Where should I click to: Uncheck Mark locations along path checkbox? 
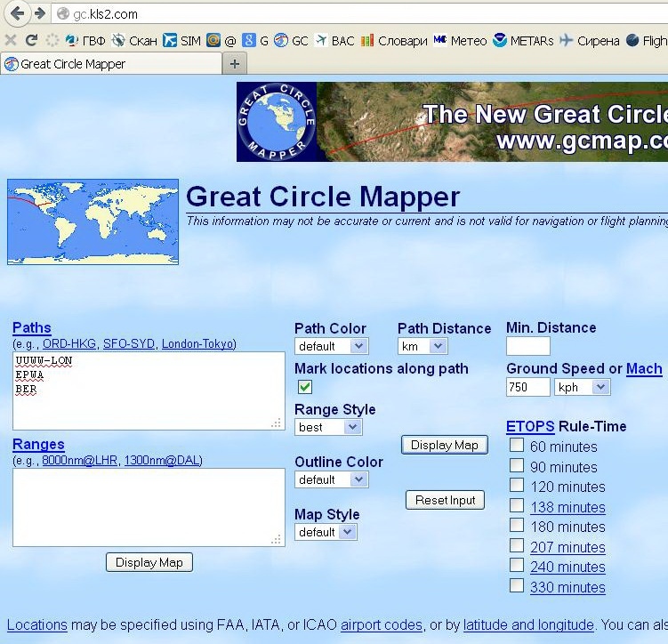tap(304, 387)
